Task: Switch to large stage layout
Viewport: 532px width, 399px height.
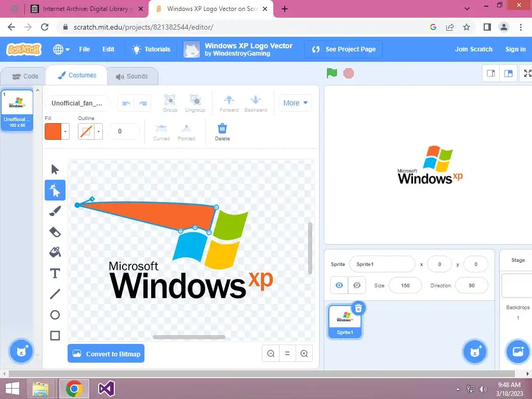Action: pos(508,73)
